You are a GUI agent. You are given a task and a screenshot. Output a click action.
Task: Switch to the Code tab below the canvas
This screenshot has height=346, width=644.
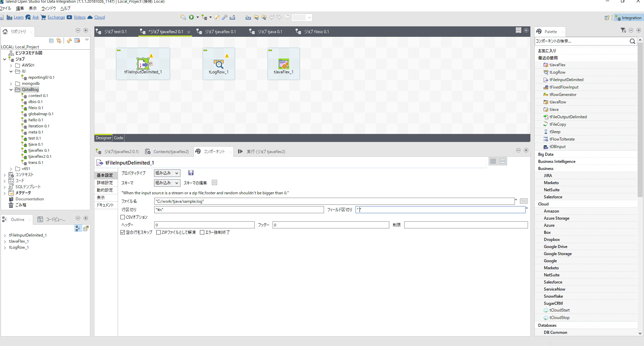118,138
